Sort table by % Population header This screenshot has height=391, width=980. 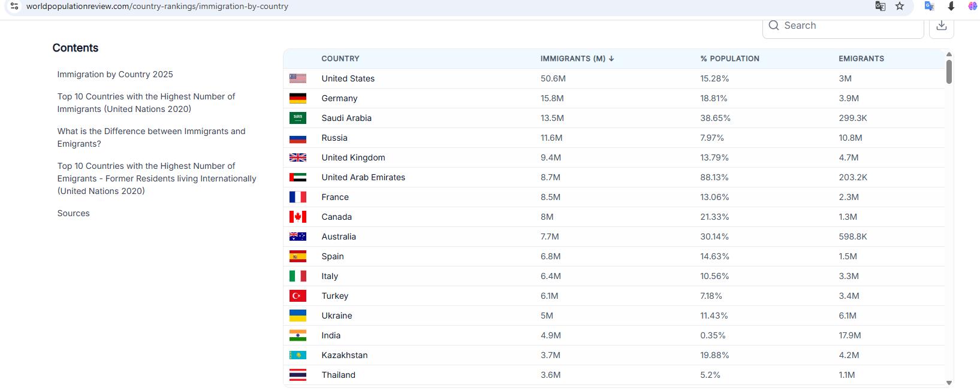pos(729,59)
